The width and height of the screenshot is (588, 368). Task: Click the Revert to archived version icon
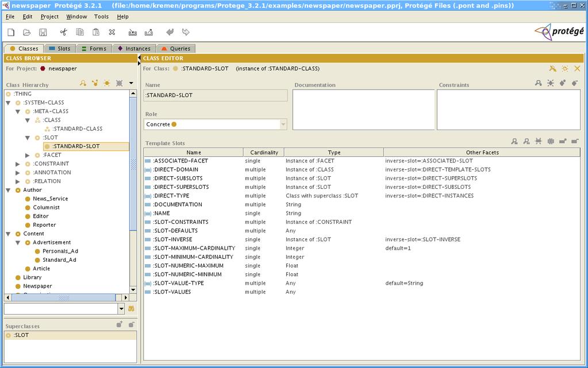[149, 32]
